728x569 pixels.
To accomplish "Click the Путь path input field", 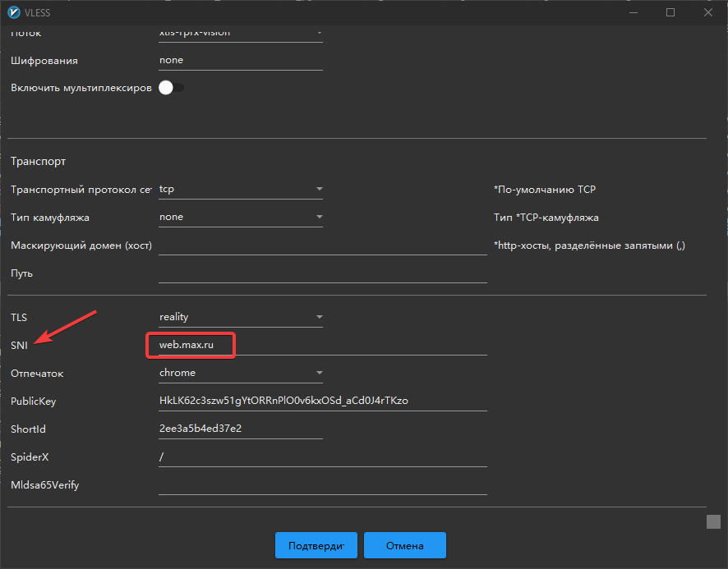I will [x=323, y=273].
